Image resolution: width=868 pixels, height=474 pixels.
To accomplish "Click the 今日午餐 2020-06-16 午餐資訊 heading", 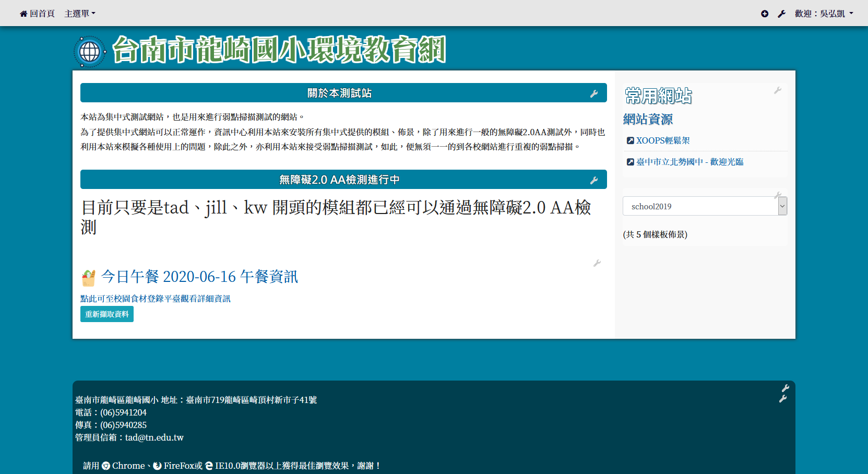I will pos(199,277).
